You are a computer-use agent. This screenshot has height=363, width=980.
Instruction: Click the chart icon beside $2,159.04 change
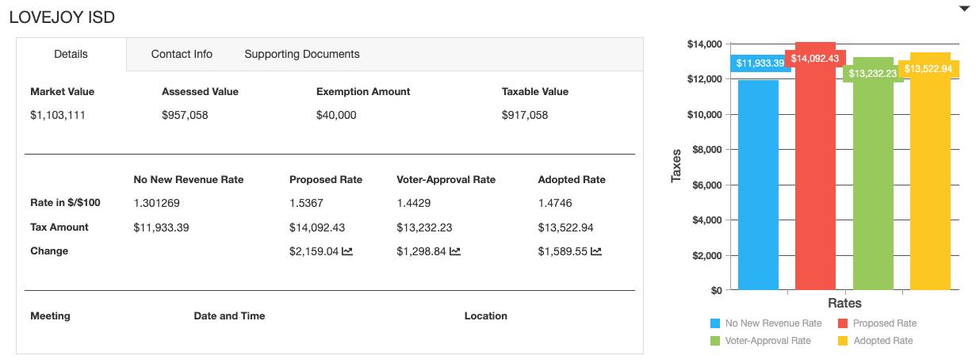pos(347,251)
